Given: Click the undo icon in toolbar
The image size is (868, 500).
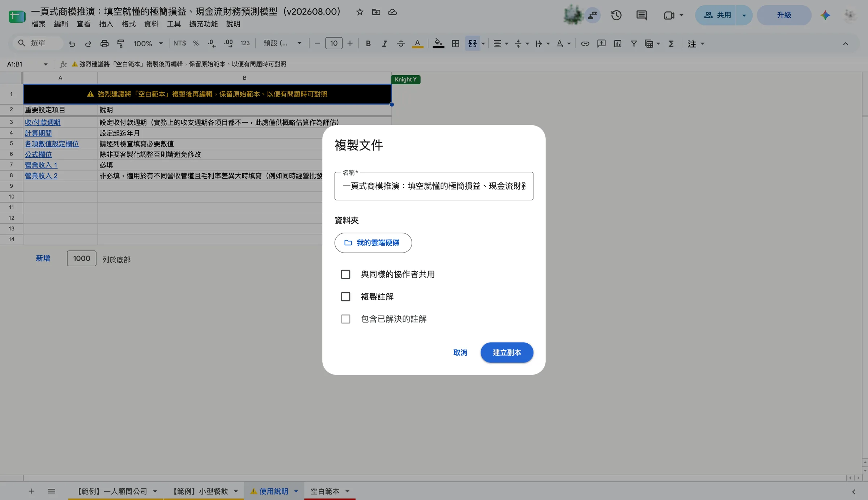Looking at the screenshot, I should [x=72, y=44].
